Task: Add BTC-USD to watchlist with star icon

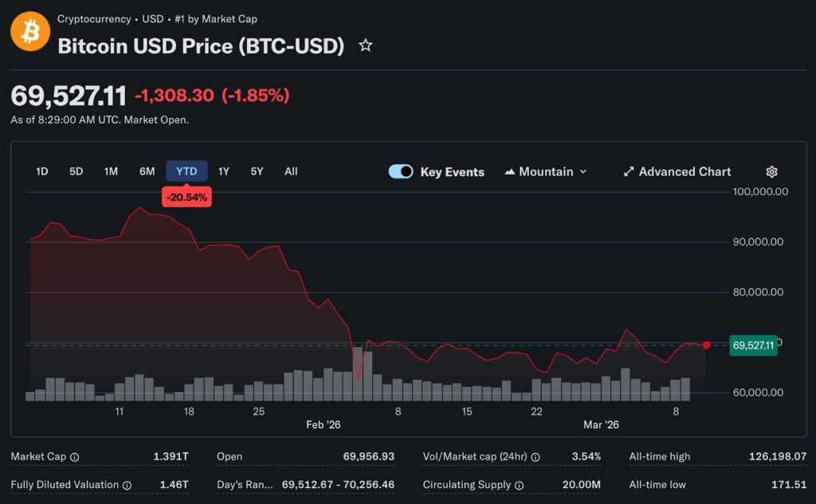Action: pos(366,45)
